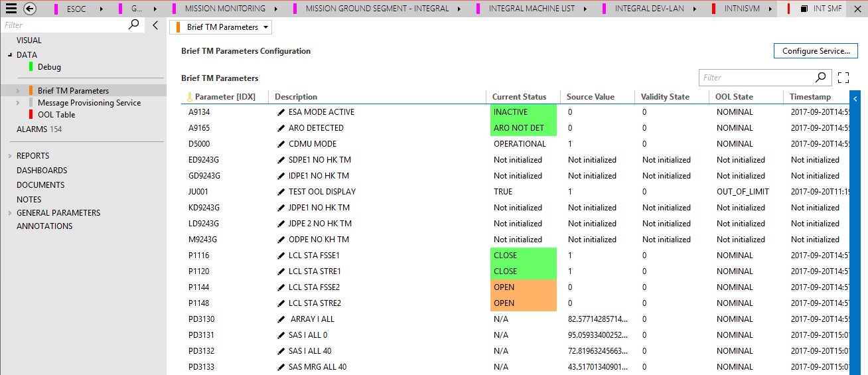Collapse the DATA tree section
This screenshot has width=868, height=375.
(10, 55)
